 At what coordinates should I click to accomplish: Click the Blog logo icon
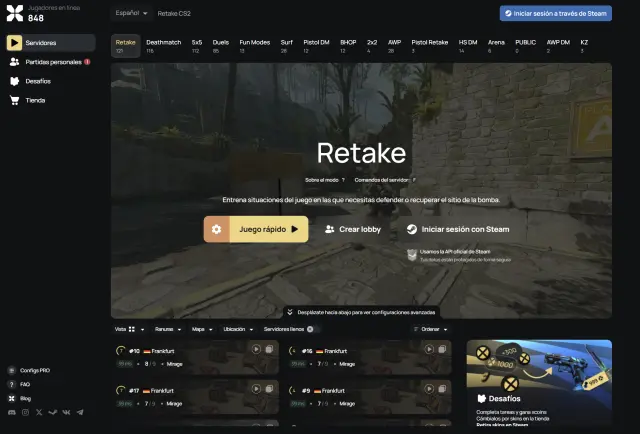click(11, 398)
